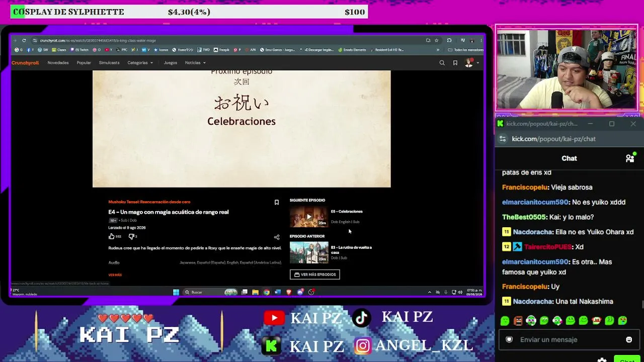Select username Franciscopelu saying Vieja sabrosa
The image size is (644, 362).
coord(525,188)
